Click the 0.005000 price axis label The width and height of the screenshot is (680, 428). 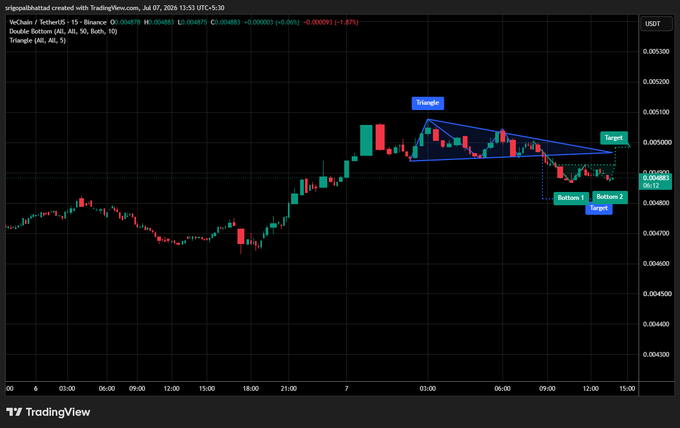click(656, 142)
